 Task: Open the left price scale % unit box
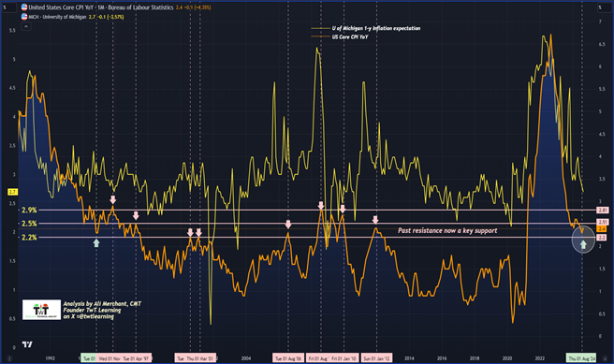(9, 7)
